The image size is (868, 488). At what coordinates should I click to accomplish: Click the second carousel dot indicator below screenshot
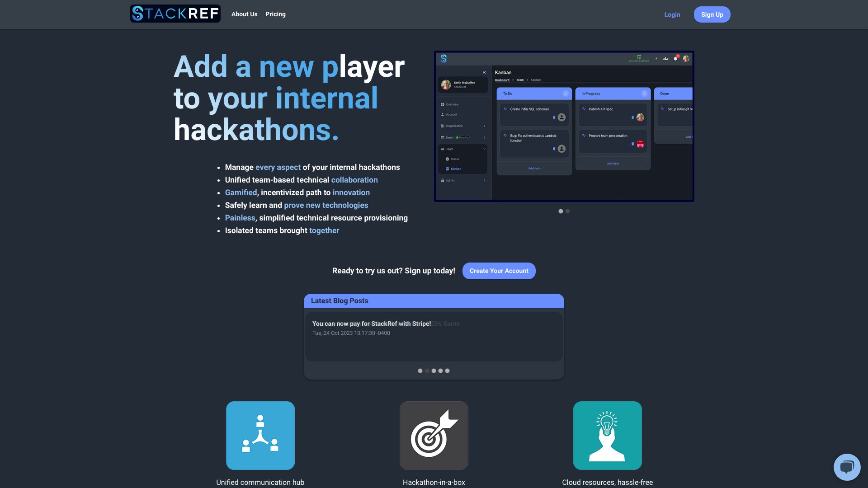click(567, 211)
